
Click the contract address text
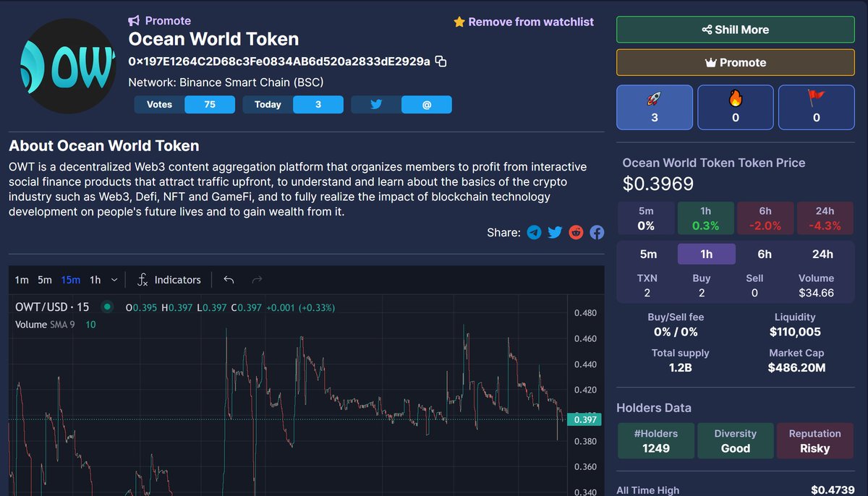pos(279,61)
